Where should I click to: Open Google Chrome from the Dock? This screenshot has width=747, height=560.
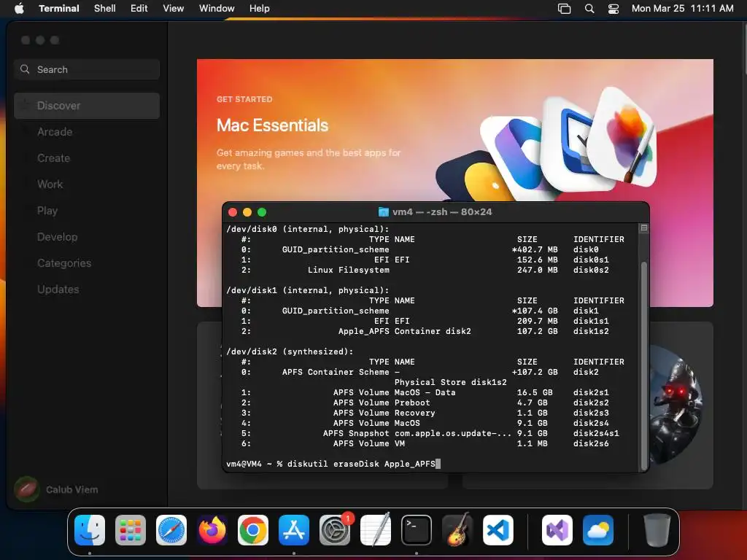tap(253, 529)
